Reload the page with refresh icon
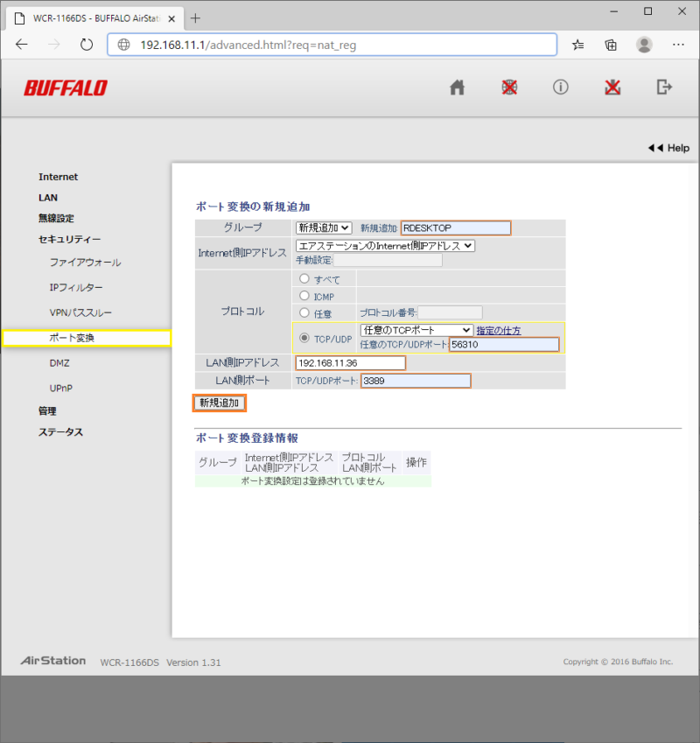 [x=87, y=45]
